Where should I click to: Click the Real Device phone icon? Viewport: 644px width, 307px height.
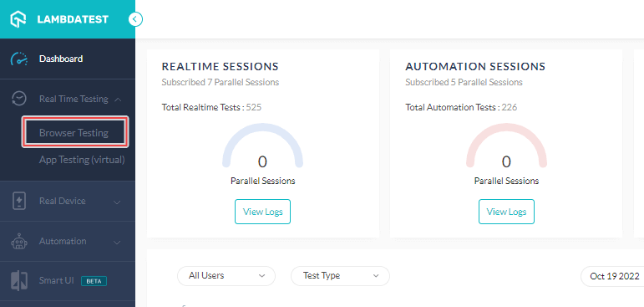click(x=19, y=202)
